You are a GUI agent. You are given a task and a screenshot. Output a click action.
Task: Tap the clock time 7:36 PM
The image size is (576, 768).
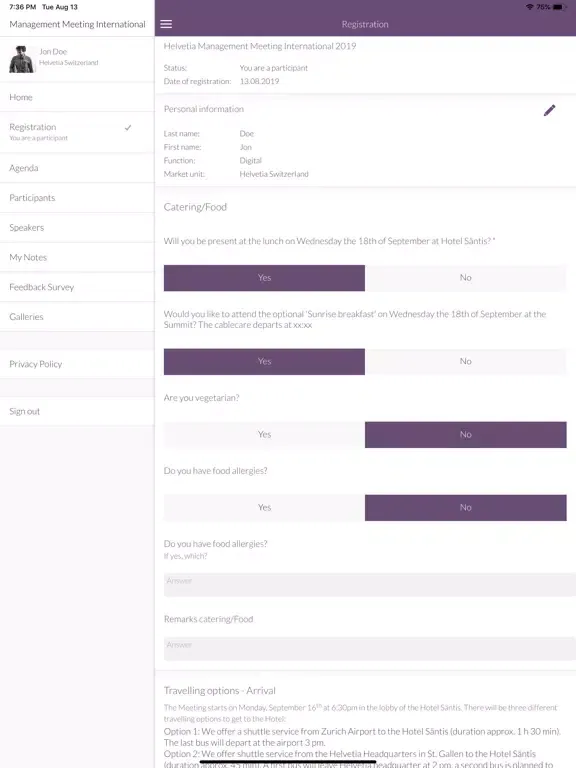[x=23, y=7]
